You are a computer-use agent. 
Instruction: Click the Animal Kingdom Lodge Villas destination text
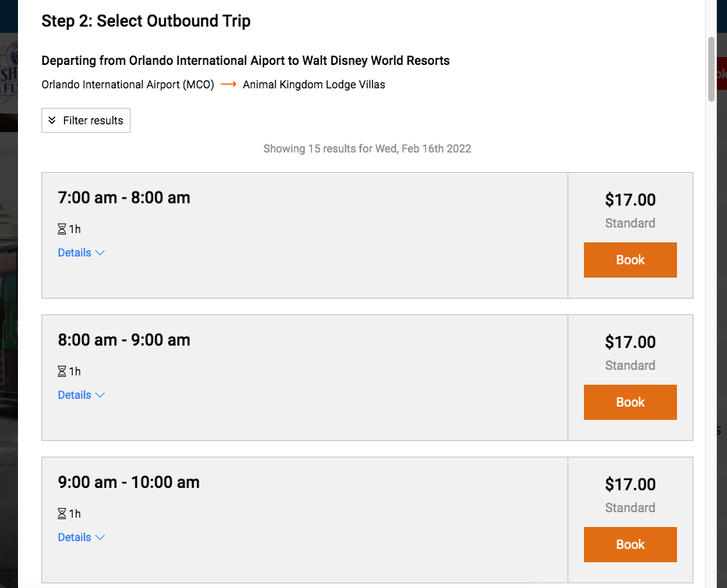[313, 84]
